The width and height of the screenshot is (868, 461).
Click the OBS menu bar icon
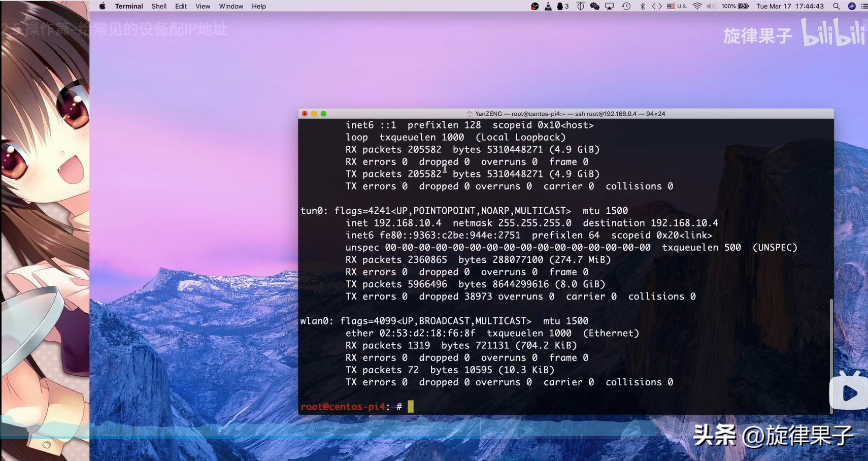(x=535, y=6)
